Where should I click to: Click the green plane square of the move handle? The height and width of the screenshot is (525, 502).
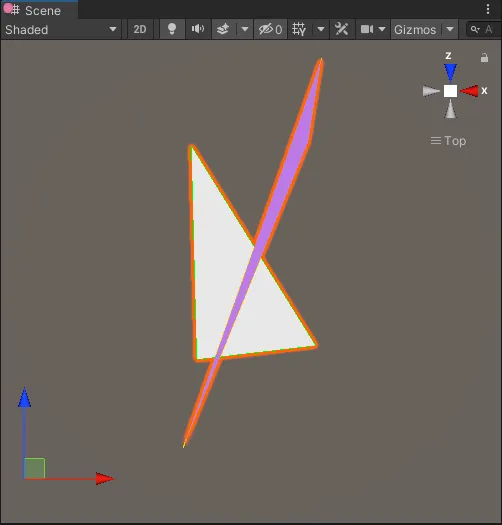35,468
